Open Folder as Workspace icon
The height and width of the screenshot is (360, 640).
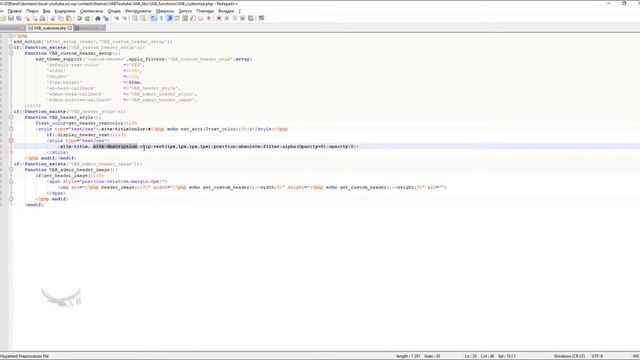tap(200, 18)
